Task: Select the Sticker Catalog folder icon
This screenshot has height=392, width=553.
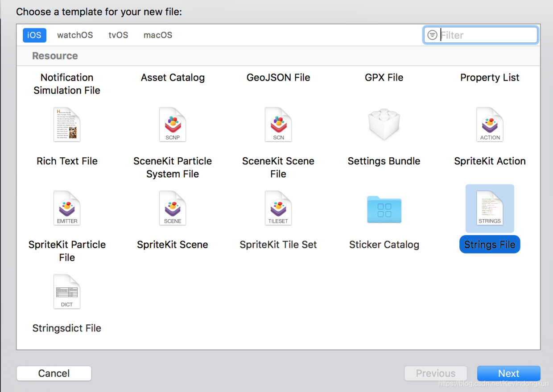Action: 384,209
